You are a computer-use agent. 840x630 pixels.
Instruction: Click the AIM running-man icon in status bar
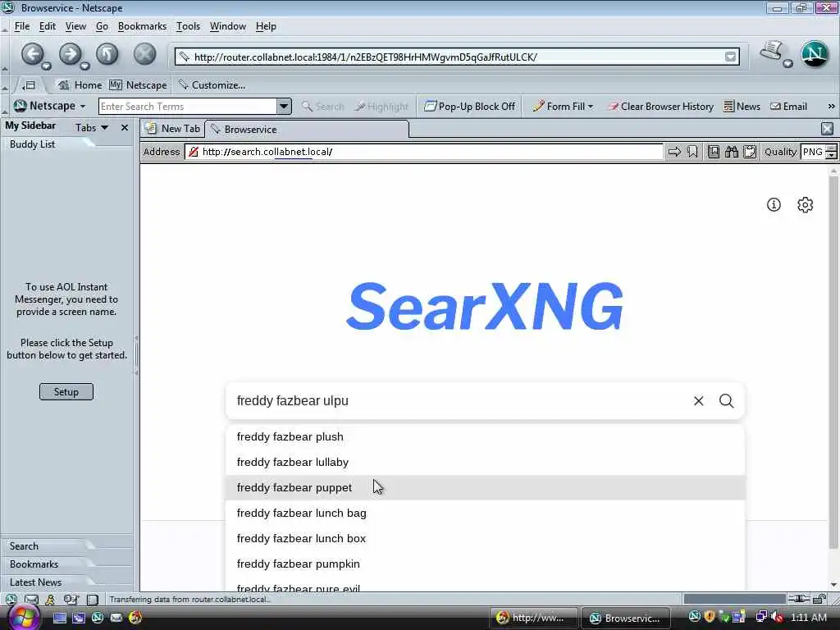(50, 600)
